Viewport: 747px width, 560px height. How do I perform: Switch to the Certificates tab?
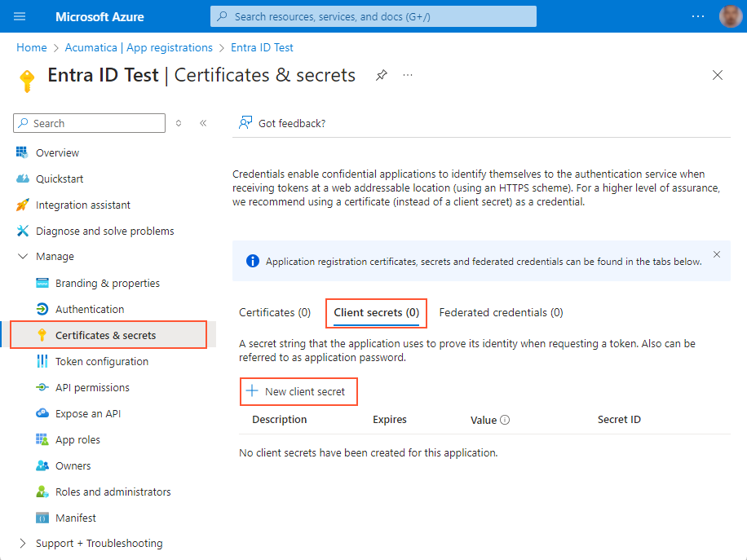point(275,312)
